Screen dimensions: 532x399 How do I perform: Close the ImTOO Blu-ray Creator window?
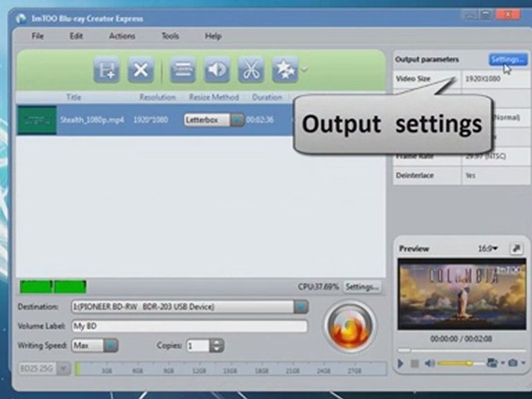(x=508, y=14)
